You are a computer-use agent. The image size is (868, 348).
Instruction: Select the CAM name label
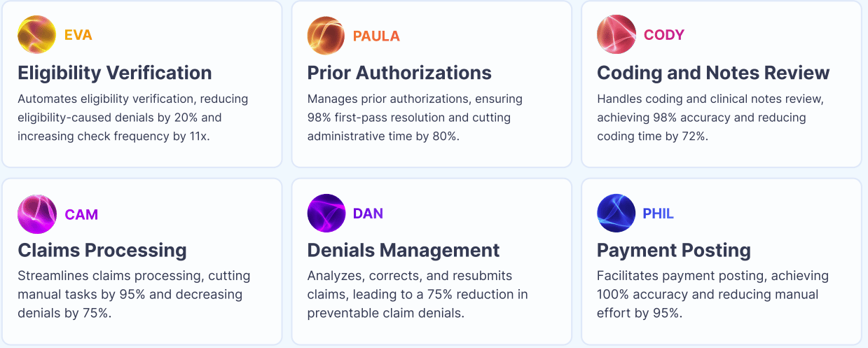point(81,214)
